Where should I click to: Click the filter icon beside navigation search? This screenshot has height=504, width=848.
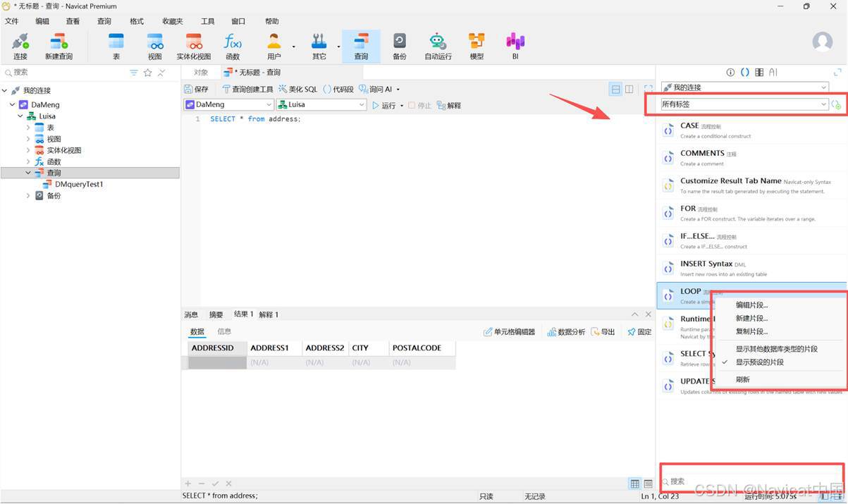click(x=134, y=73)
